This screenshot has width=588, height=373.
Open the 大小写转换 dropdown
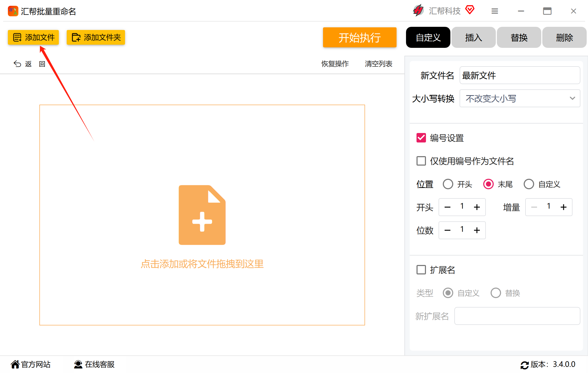point(520,98)
